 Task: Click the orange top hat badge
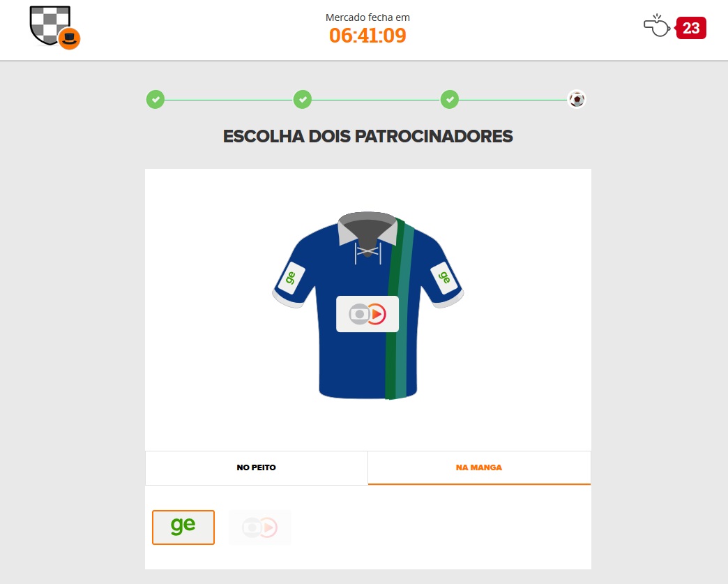69,38
